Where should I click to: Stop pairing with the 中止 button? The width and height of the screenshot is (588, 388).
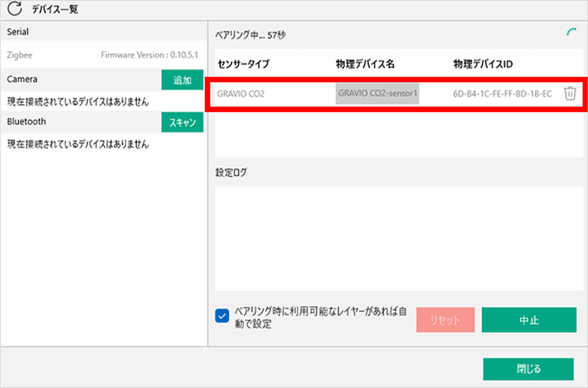click(x=529, y=320)
